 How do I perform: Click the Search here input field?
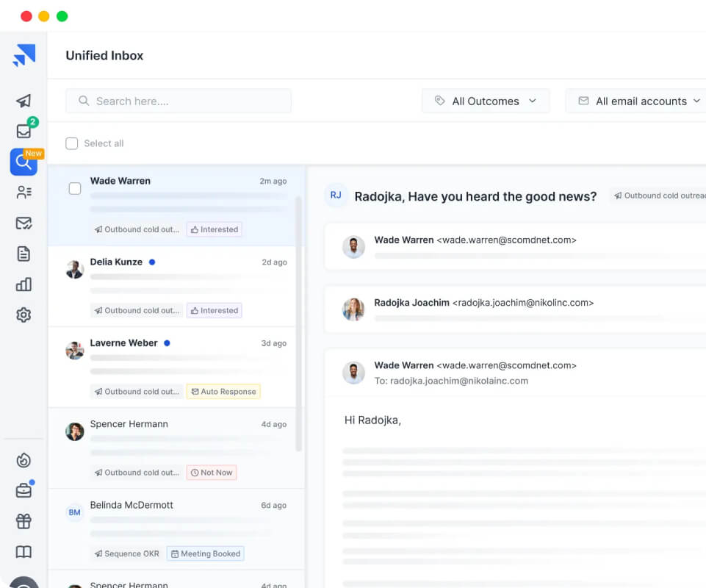179,101
